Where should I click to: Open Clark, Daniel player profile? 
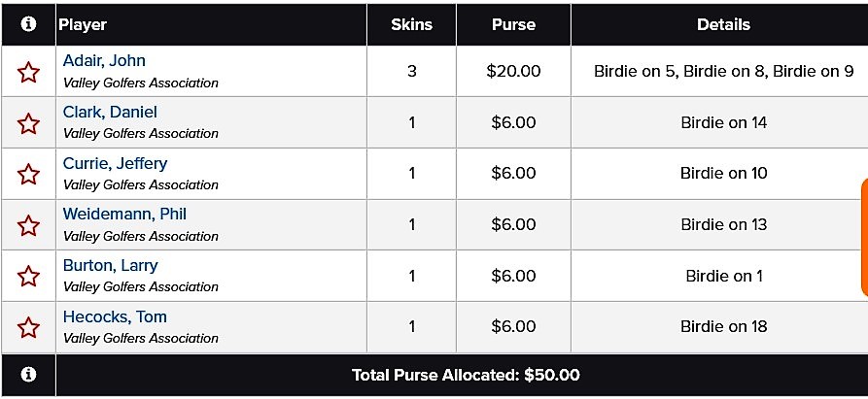coord(110,113)
